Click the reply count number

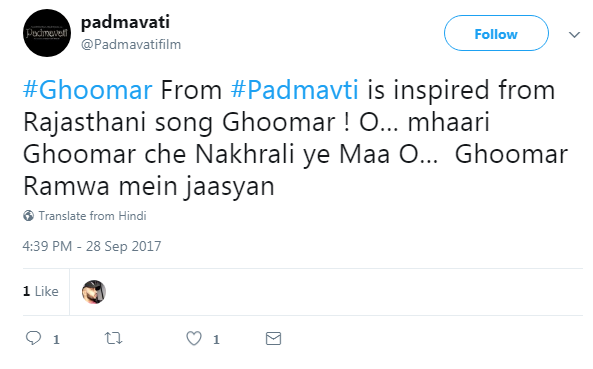56,340
